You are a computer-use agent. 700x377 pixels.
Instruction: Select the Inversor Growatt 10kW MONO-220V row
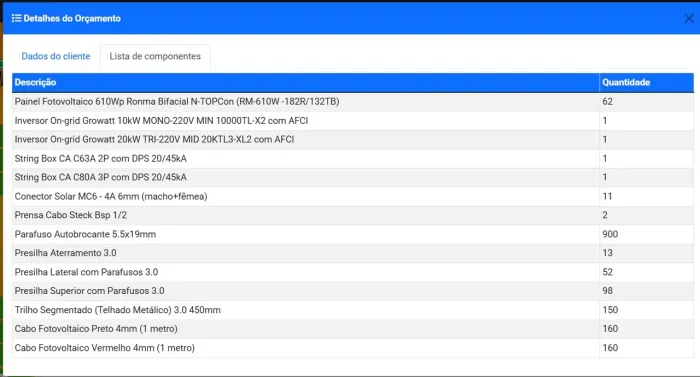353,121
